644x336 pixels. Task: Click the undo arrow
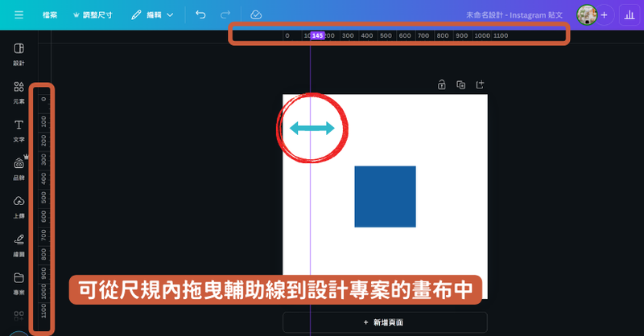tap(200, 14)
